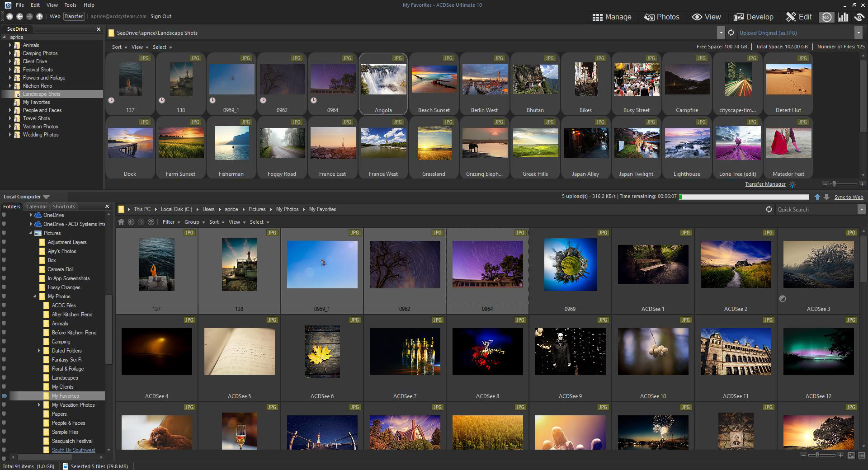Toggle Easy-Select marker beside OneDrive
Viewport: 868px width, 470px height.
tap(4, 215)
